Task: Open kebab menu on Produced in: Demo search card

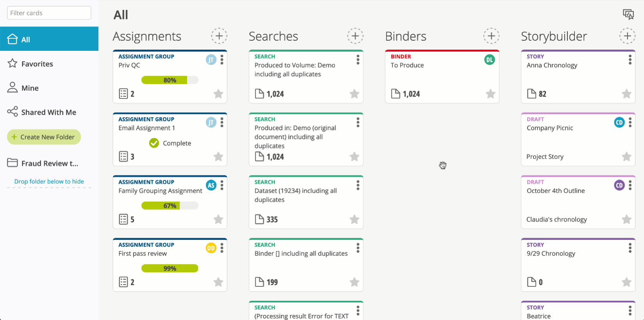Action: tap(358, 123)
